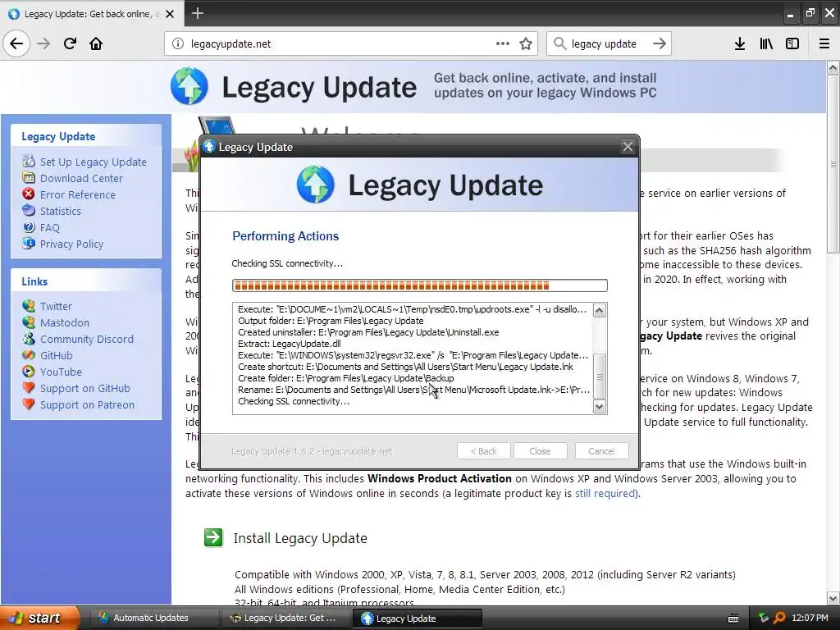Open Download Center sidebar link
The height and width of the screenshot is (630, 840).
(81, 178)
